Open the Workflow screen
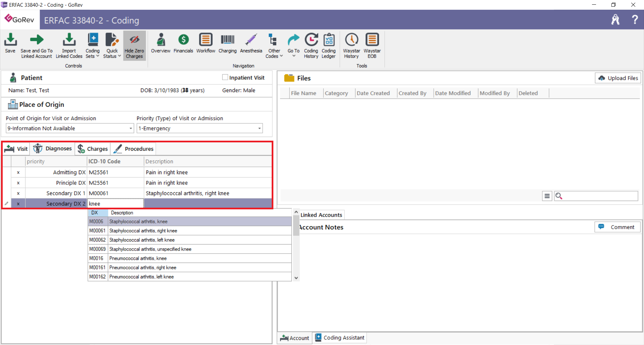 [x=206, y=43]
